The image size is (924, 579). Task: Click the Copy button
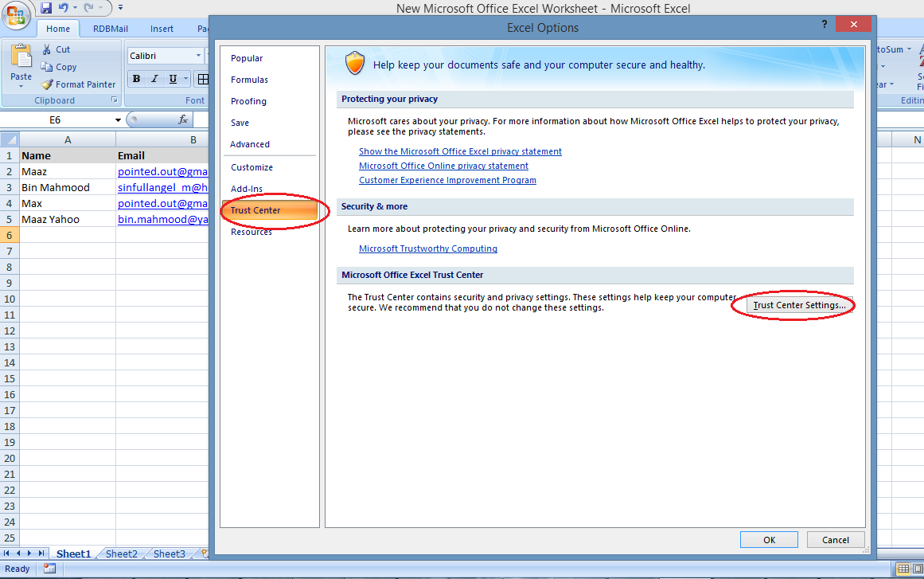[x=58, y=67]
